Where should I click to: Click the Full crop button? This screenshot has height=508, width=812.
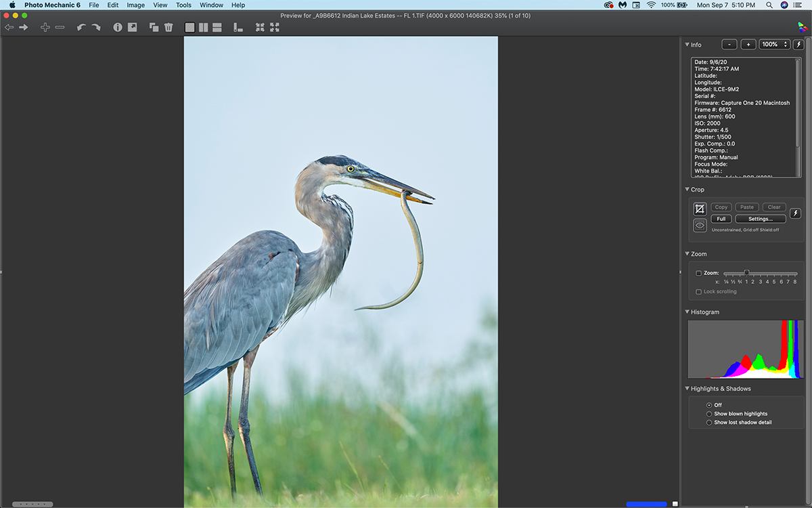click(x=721, y=219)
